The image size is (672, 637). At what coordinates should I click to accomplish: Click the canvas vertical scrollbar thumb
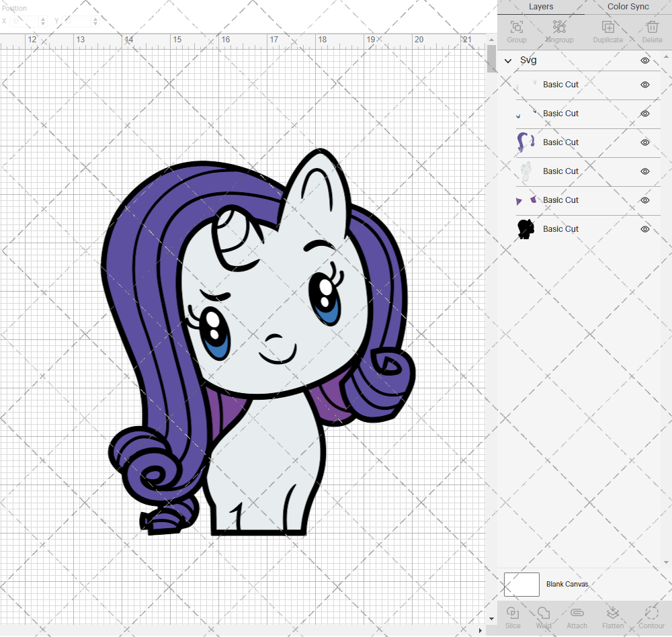[x=491, y=58]
